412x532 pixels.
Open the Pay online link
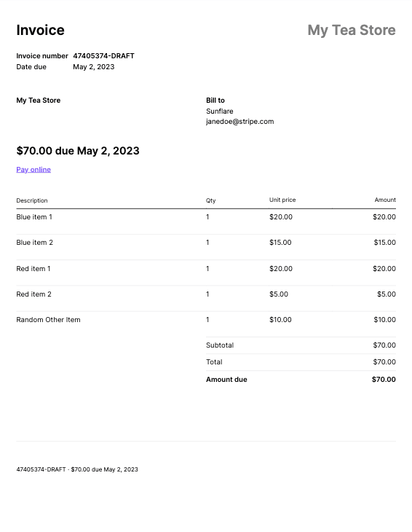tap(33, 169)
